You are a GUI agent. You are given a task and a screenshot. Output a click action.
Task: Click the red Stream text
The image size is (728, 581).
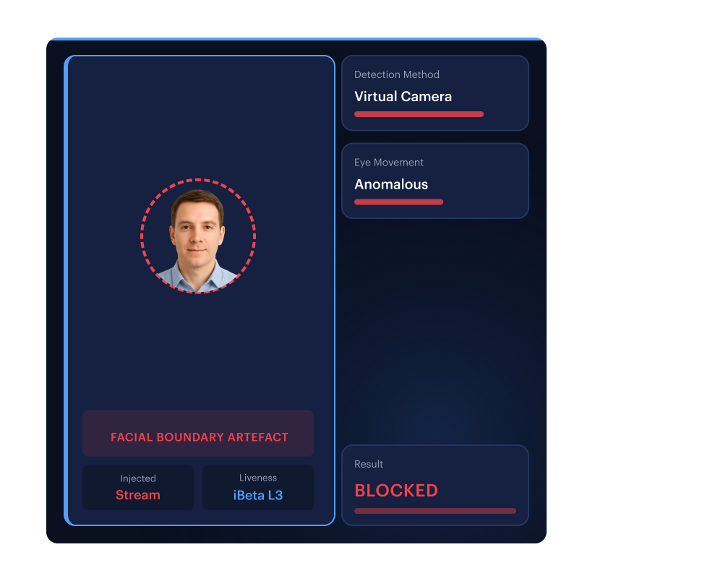[138, 495]
